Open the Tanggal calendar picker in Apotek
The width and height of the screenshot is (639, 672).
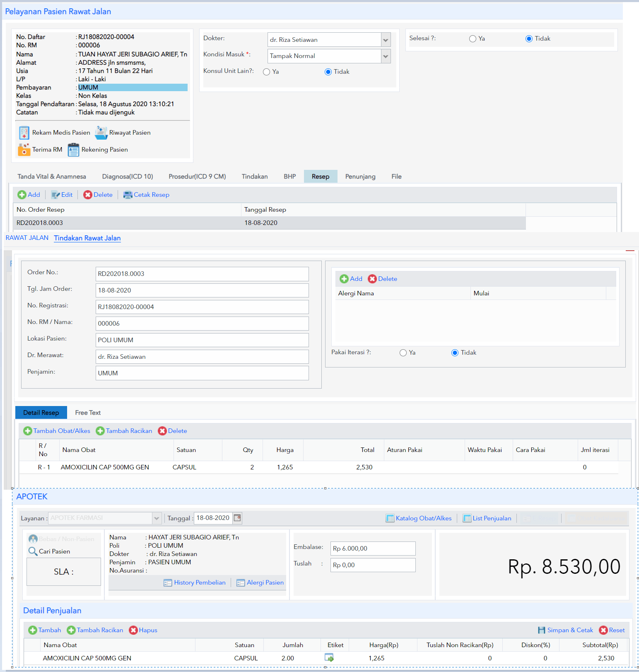(x=237, y=518)
